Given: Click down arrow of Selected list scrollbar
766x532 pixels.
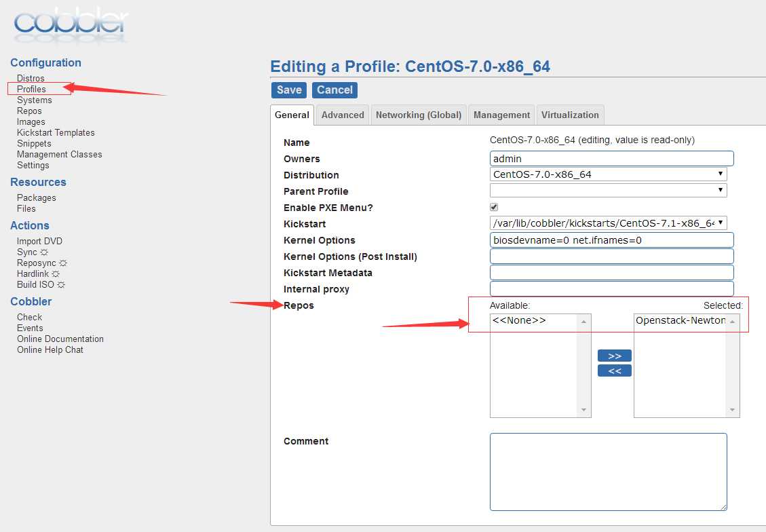Looking at the screenshot, I should coord(732,410).
